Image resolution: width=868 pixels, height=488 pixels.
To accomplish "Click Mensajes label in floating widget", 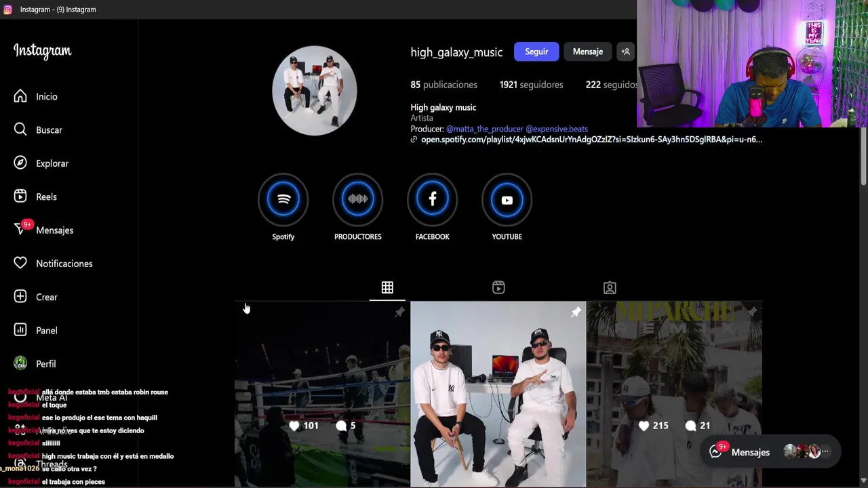I will pos(750,452).
